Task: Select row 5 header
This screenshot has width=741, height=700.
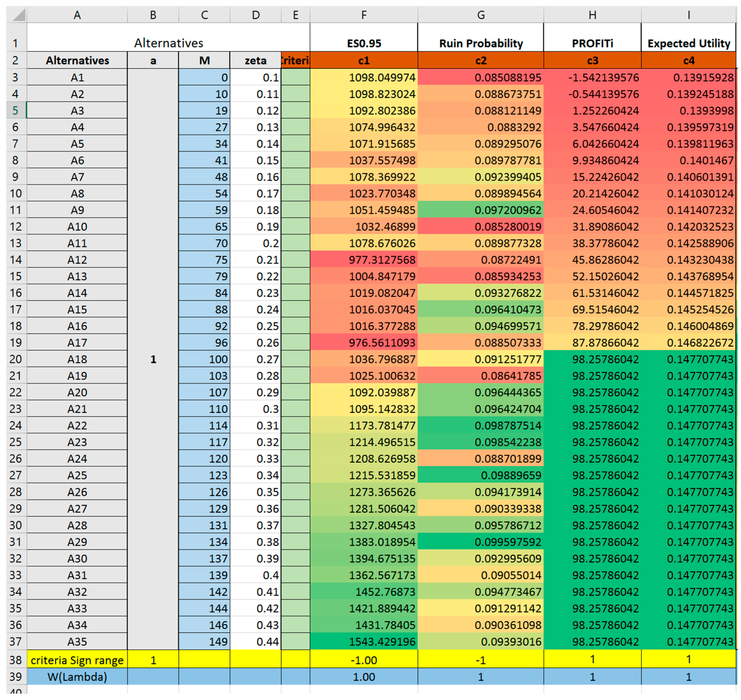Action: pyautogui.click(x=15, y=110)
